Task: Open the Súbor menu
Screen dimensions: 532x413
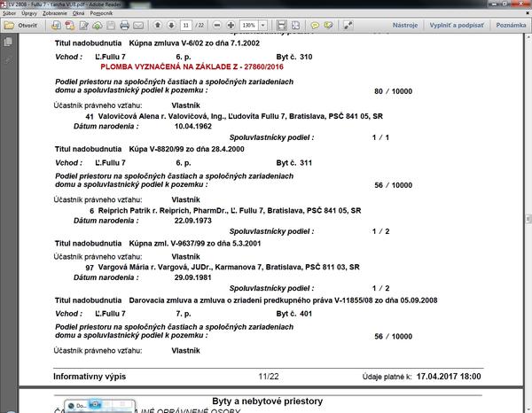Action: (10, 15)
